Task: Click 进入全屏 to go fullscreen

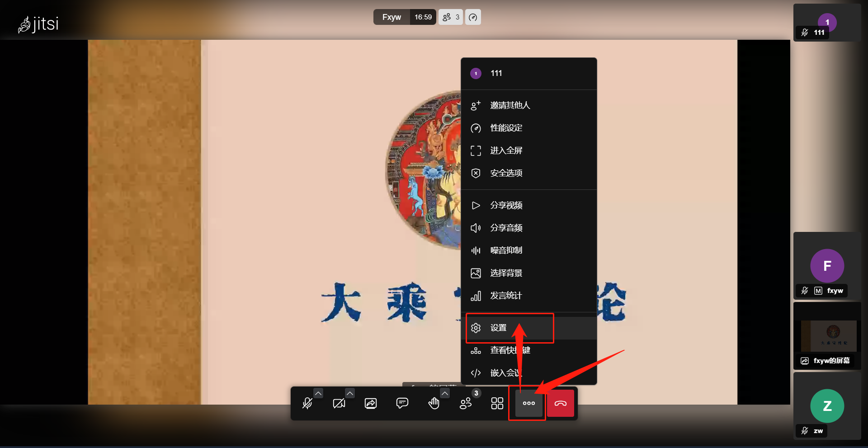Action: coord(506,151)
